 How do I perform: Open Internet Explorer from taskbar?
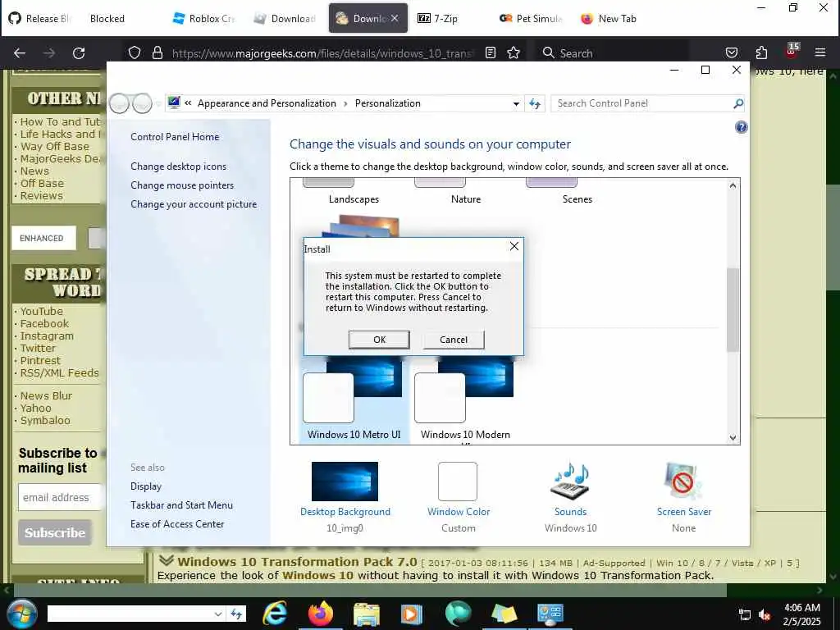(275, 614)
